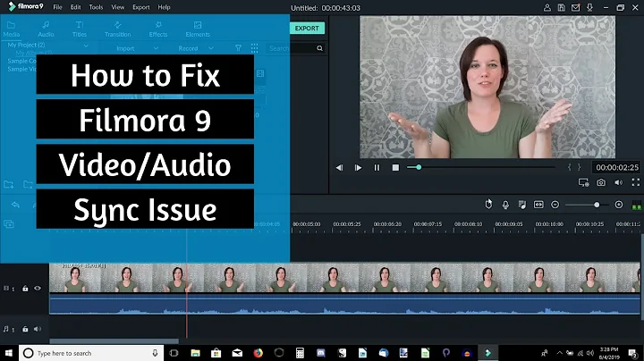Click the media filter funnel icon
Screen dimensions: 644x361
[238, 48]
